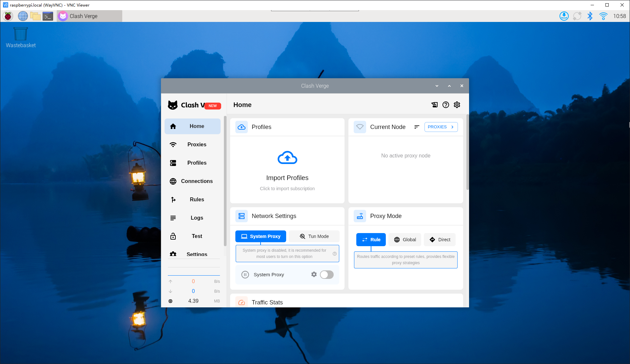
Task: Open PROXIES chevron button in Current Node
Action: click(441, 127)
